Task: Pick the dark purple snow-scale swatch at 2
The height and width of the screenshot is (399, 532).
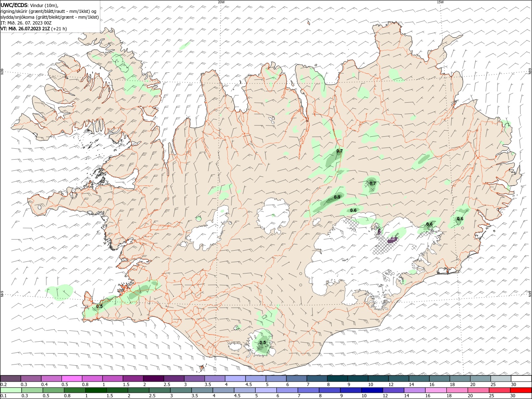Action: click(153, 378)
